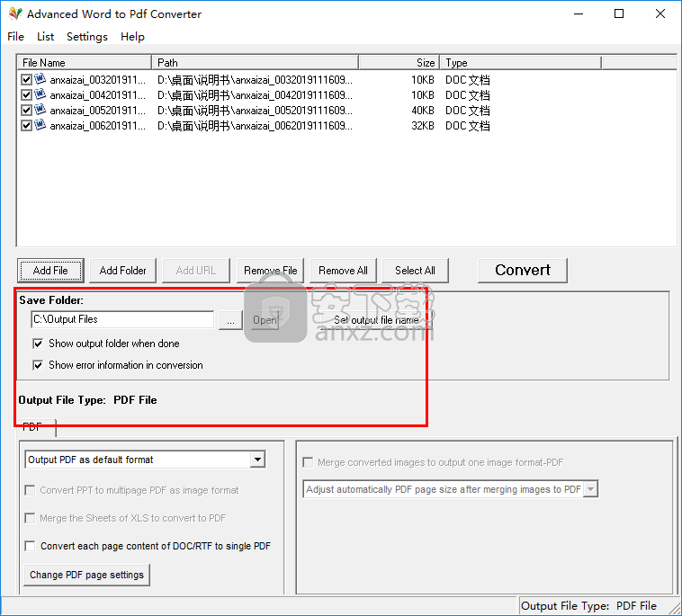Maximize the converter window
This screenshot has height=616, width=682.
pos(619,13)
